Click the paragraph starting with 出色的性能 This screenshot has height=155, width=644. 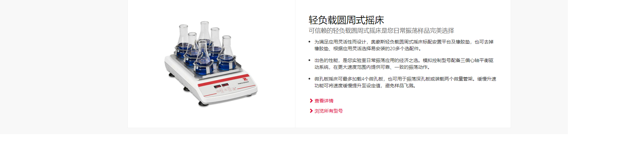coord(404,64)
